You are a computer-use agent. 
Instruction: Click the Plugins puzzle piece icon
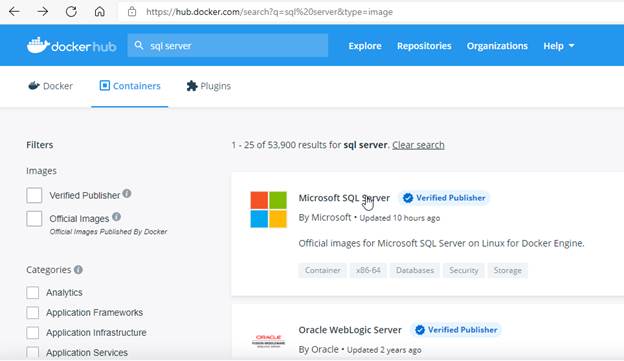pyautogui.click(x=192, y=86)
